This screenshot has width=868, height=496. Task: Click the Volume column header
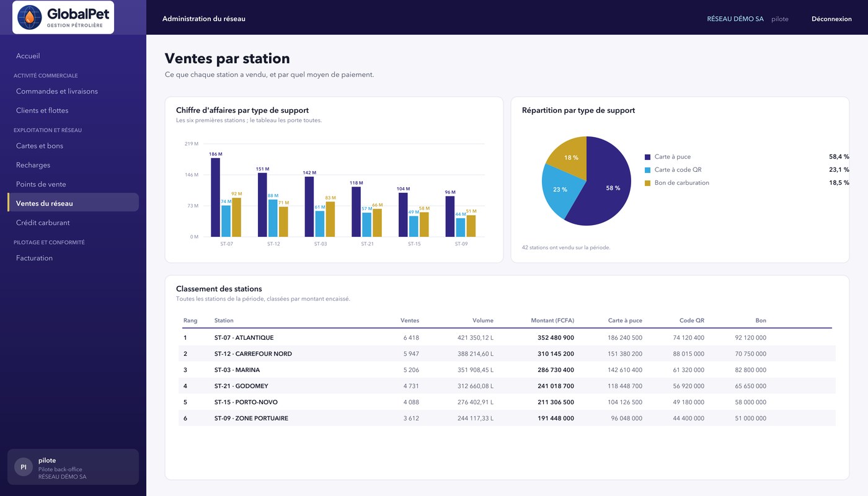(483, 321)
